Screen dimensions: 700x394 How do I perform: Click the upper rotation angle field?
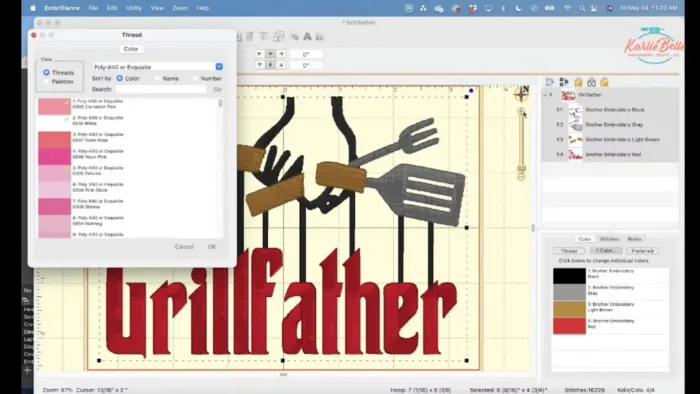(x=306, y=54)
